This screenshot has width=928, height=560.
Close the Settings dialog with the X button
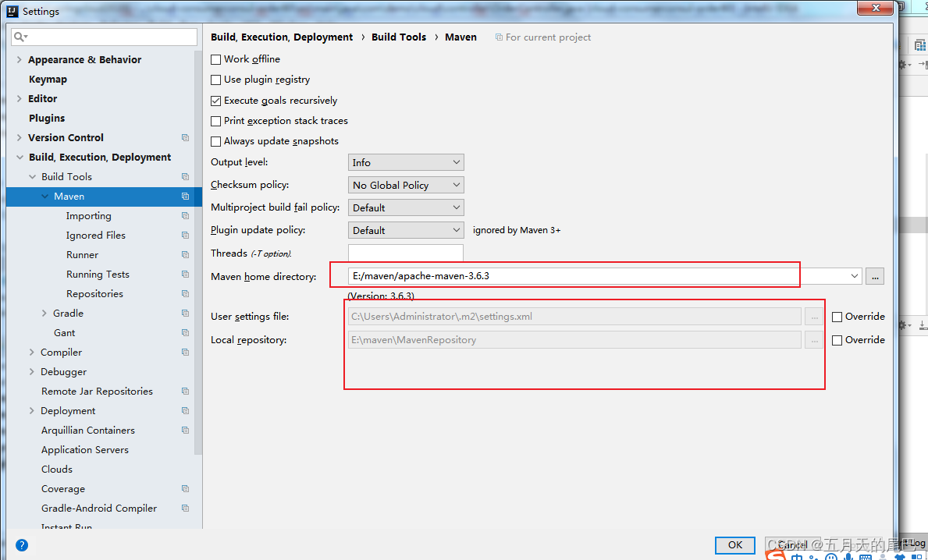[875, 8]
